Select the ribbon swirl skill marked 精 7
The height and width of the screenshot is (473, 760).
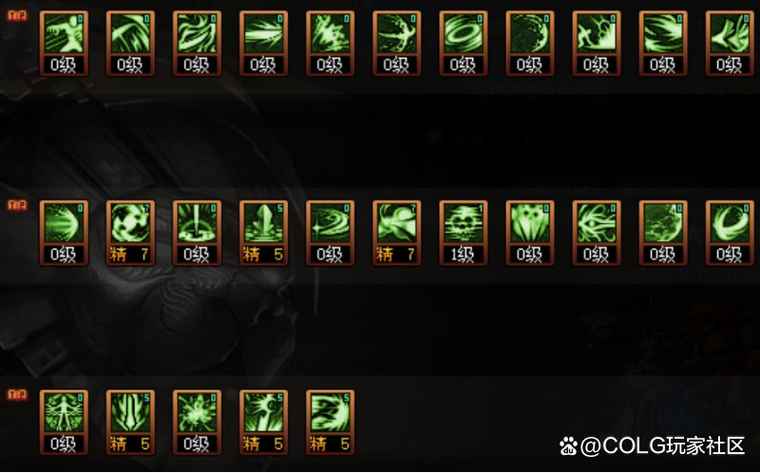397,233
